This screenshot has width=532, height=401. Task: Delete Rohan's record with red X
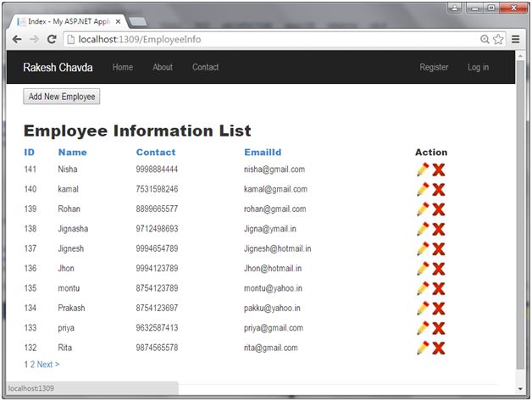coord(439,209)
